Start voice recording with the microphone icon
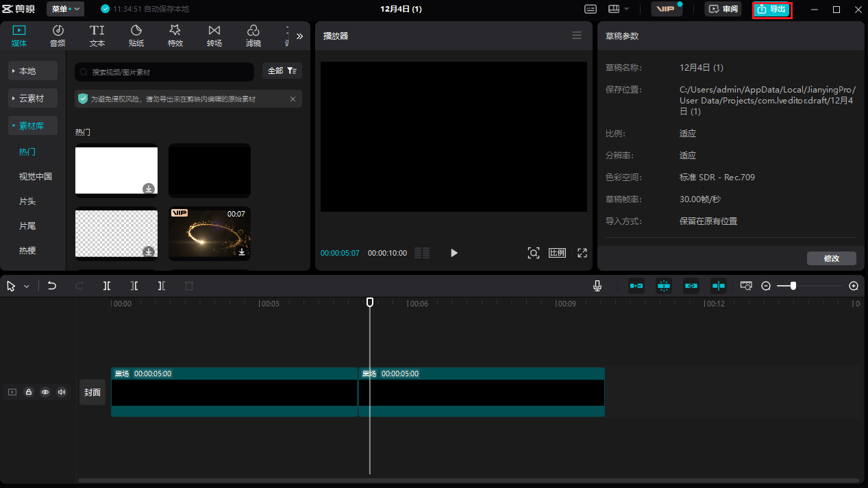868x488 pixels. (597, 286)
